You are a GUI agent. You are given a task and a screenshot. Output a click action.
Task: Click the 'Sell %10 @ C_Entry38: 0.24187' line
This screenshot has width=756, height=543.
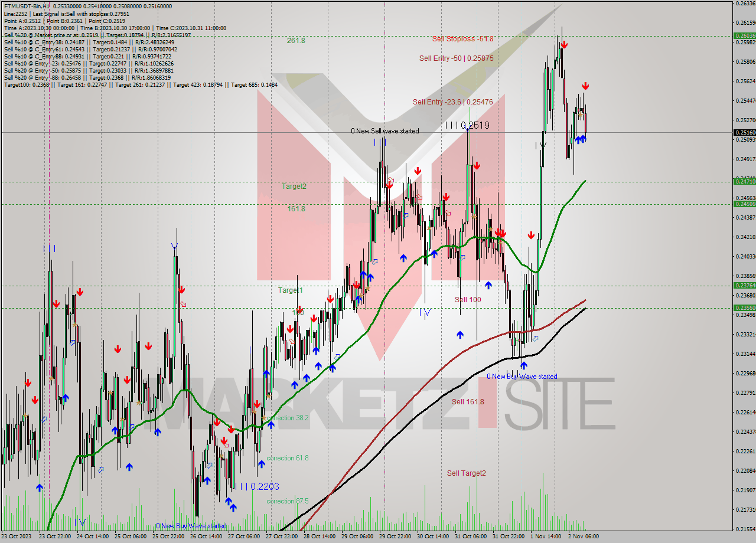click(x=89, y=42)
